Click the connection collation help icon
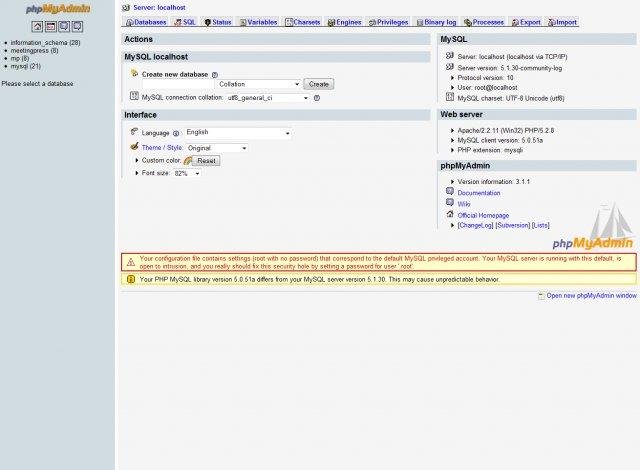640x470 pixels. pyautogui.click(x=317, y=98)
